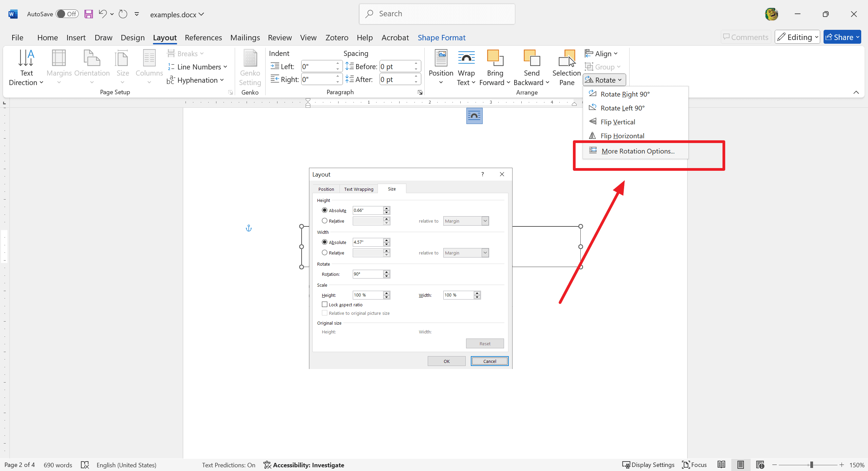Image resolution: width=868 pixels, height=471 pixels.
Task: Click the OK button in Layout dialog
Action: (x=446, y=361)
